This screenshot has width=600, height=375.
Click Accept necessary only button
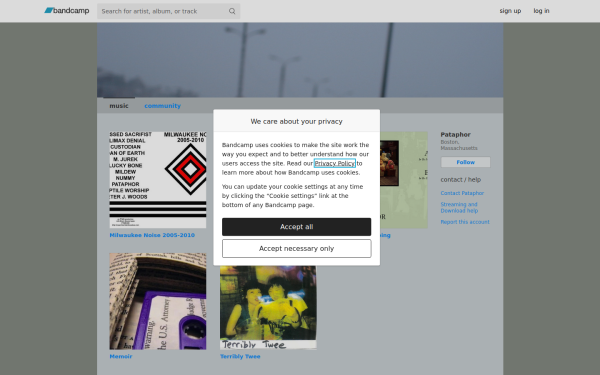pyautogui.click(x=296, y=248)
